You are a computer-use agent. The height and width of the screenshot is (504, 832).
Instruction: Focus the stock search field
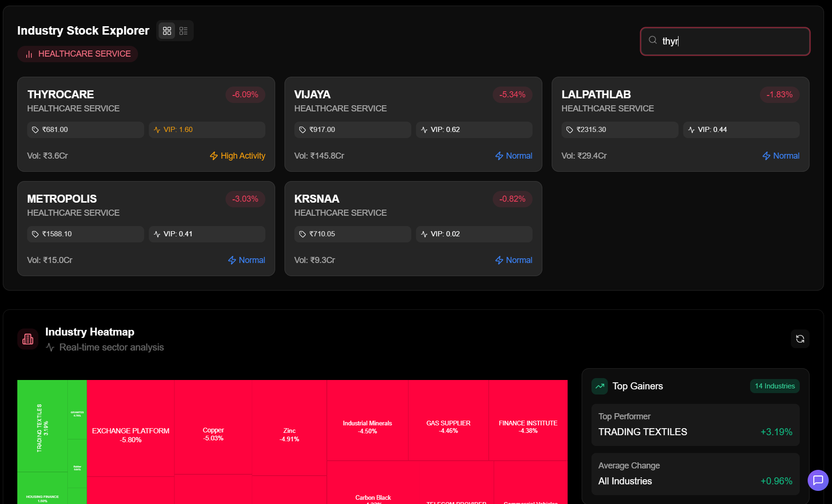point(725,41)
